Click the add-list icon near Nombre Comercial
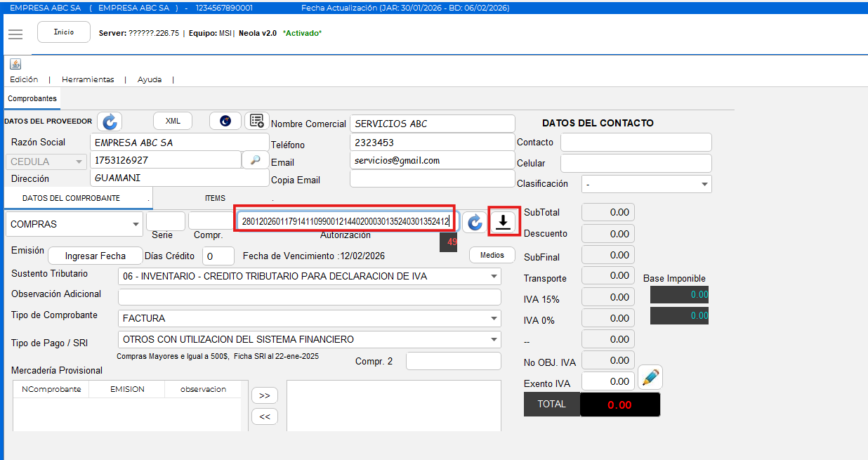 coord(257,121)
